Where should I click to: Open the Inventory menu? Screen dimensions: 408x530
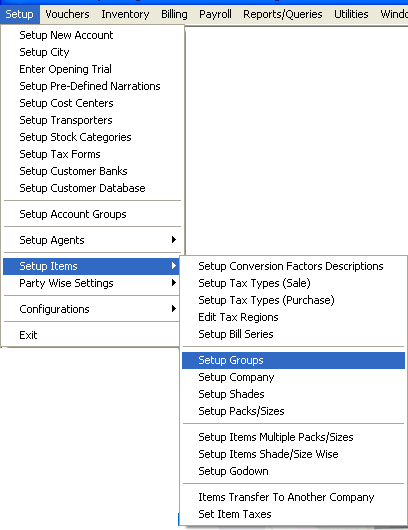(x=125, y=15)
